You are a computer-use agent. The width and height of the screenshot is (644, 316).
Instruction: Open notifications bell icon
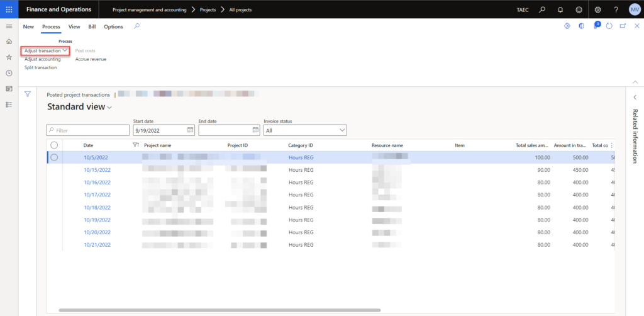tap(560, 9)
